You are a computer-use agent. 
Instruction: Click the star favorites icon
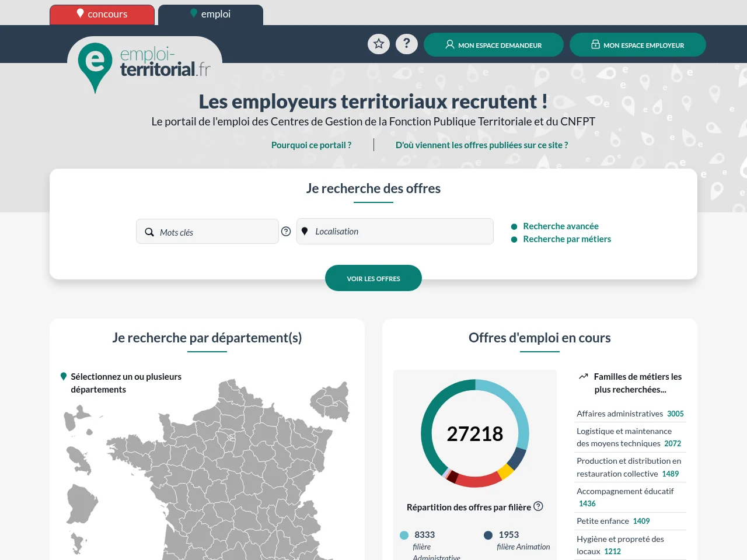pos(379,44)
